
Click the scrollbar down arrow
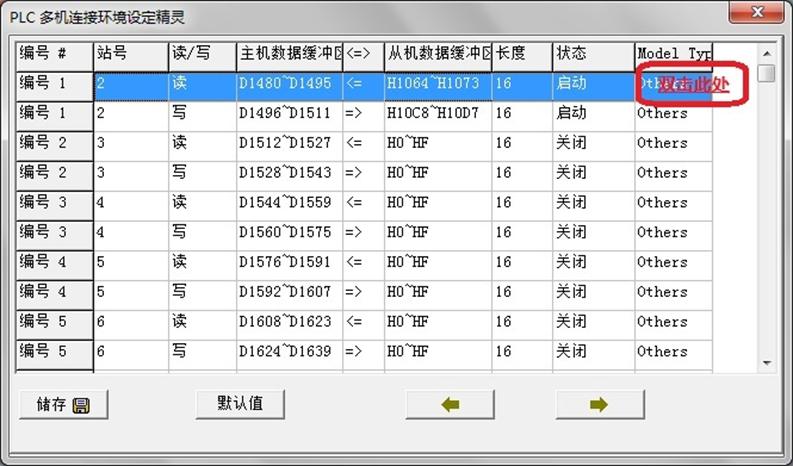coord(767,363)
